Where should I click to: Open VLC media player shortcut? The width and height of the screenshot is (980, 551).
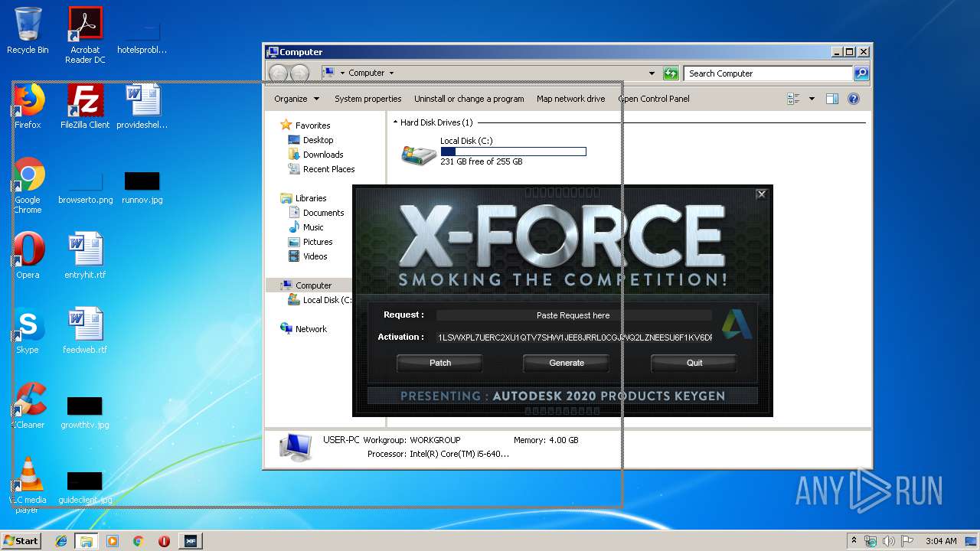pyautogui.click(x=28, y=485)
